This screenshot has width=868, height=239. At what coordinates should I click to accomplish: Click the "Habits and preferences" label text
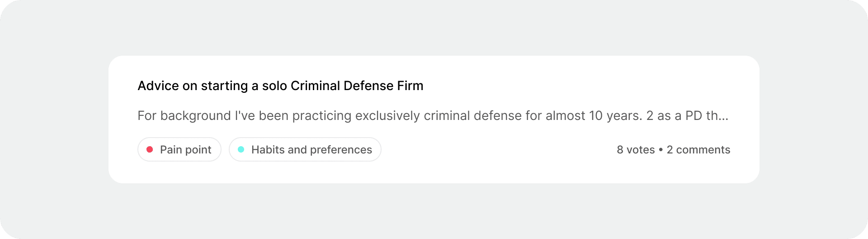pos(311,150)
